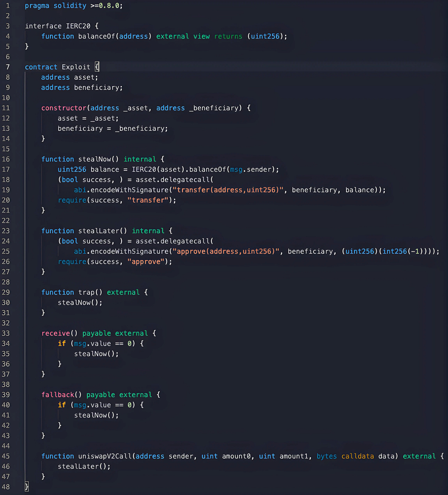Click 'address asset;' declaration
The image size is (448, 495).
70,77
